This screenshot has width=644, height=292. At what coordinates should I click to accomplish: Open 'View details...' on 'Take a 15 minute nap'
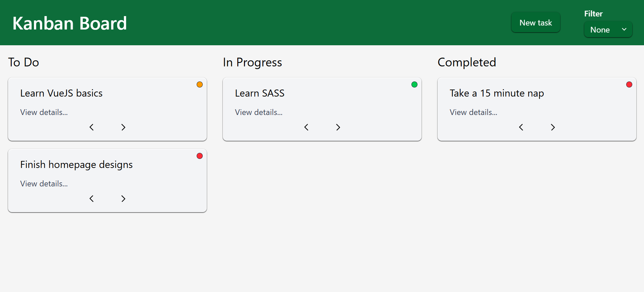click(473, 112)
